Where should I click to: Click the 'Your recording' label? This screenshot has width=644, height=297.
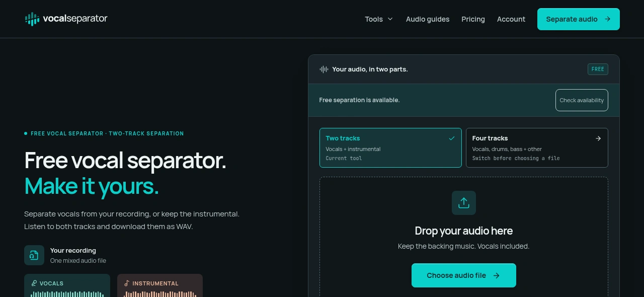(73, 251)
